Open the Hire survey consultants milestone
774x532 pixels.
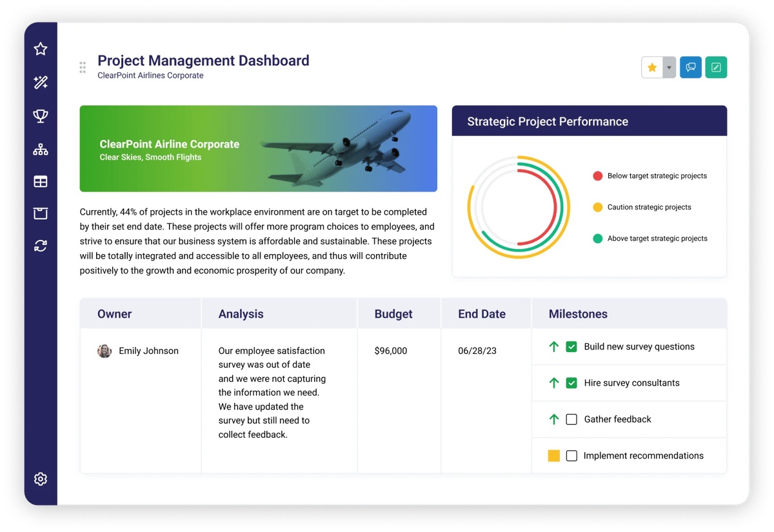click(631, 383)
